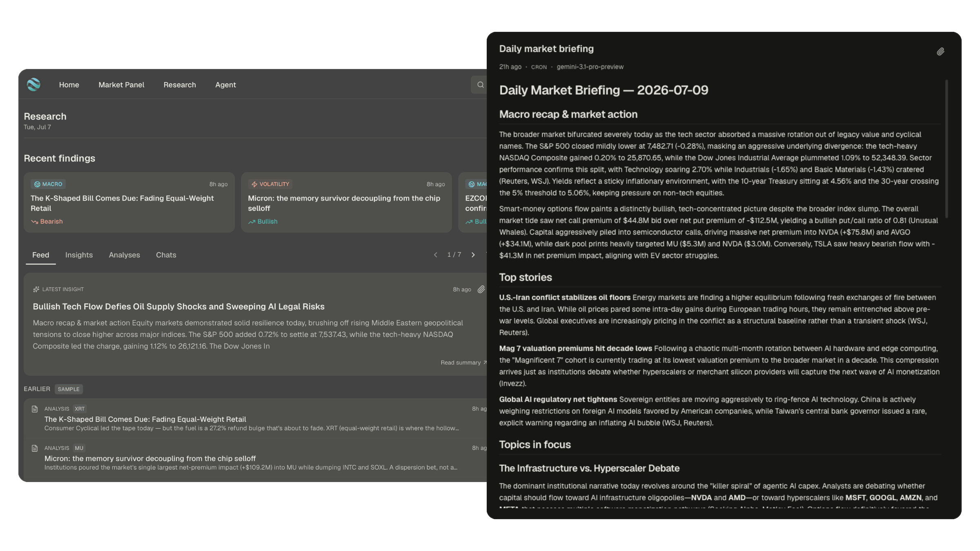Click the Bullish trend icon on the Micron card
The image size is (980, 551).
click(x=252, y=222)
